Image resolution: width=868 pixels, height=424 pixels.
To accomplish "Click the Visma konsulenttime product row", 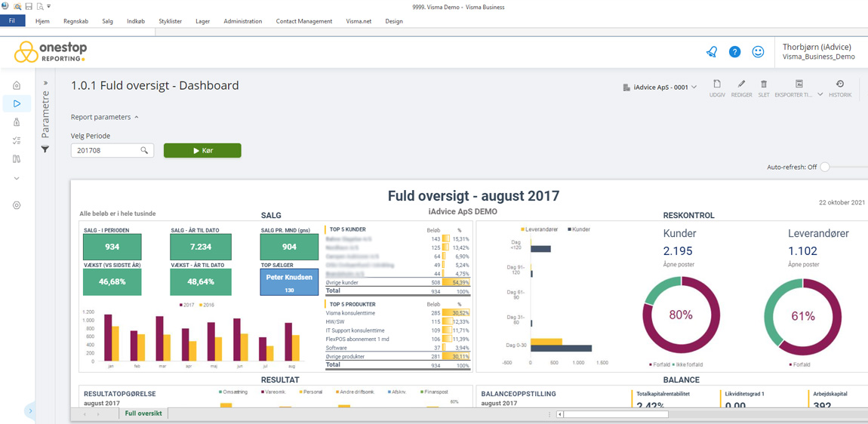I will point(397,313).
